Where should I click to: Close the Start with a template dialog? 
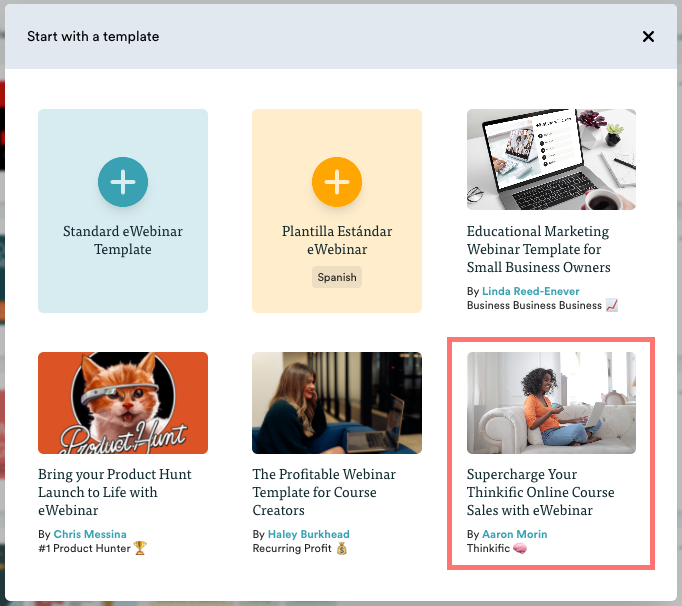coord(648,37)
